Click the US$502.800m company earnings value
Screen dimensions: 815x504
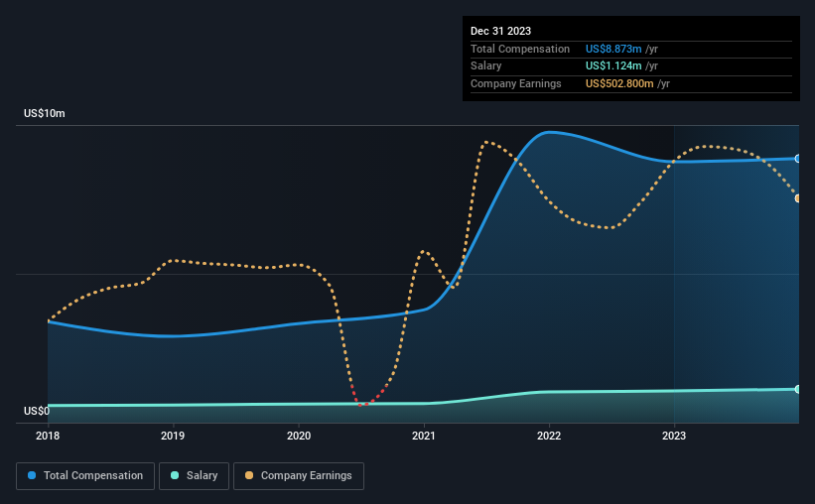click(619, 83)
